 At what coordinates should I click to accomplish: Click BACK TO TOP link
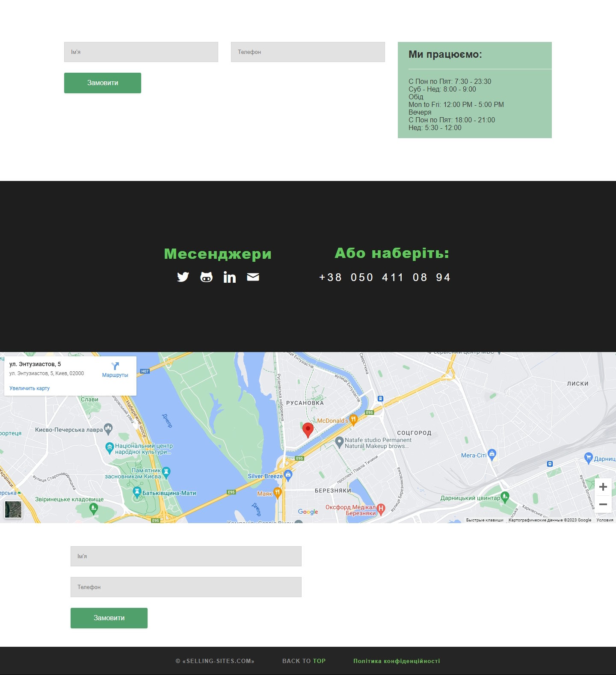coord(304,661)
